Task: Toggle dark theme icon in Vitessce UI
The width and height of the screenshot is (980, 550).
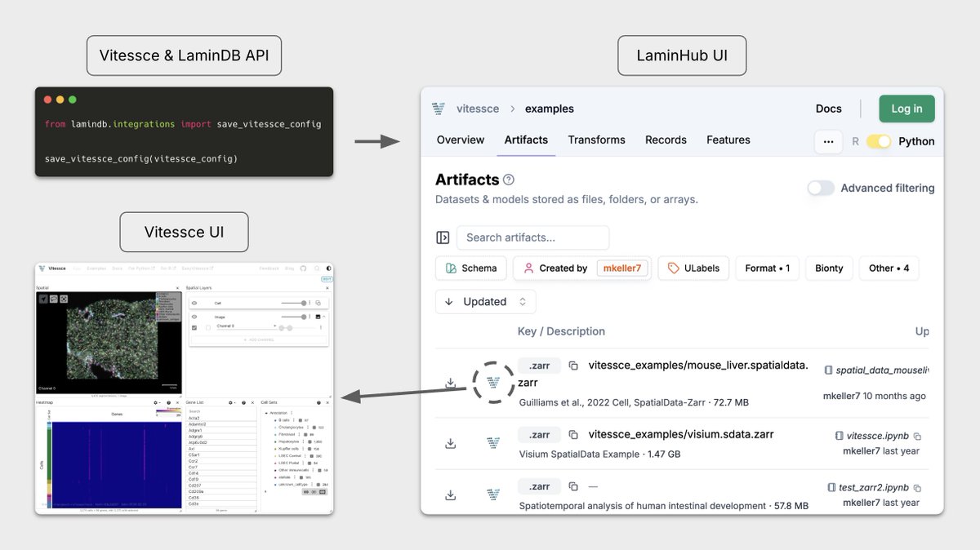Action: coord(329,268)
